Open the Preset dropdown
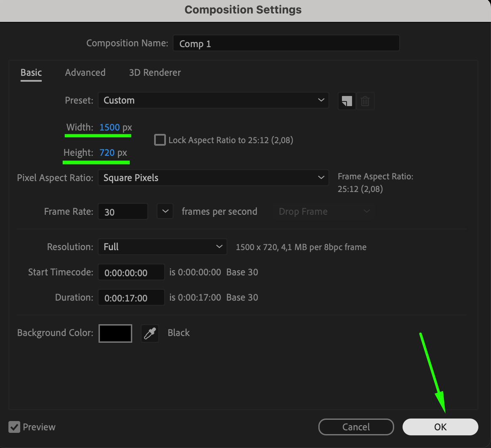491x448 pixels. (x=213, y=101)
